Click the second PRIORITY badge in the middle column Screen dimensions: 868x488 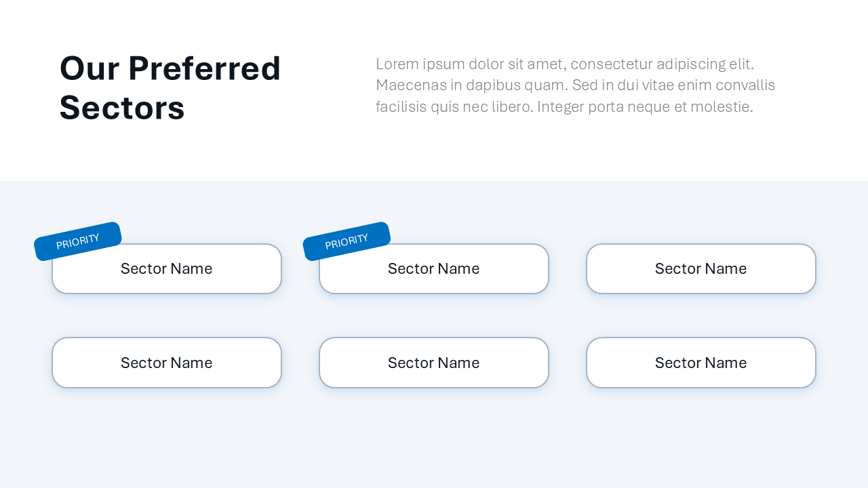point(347,241)
